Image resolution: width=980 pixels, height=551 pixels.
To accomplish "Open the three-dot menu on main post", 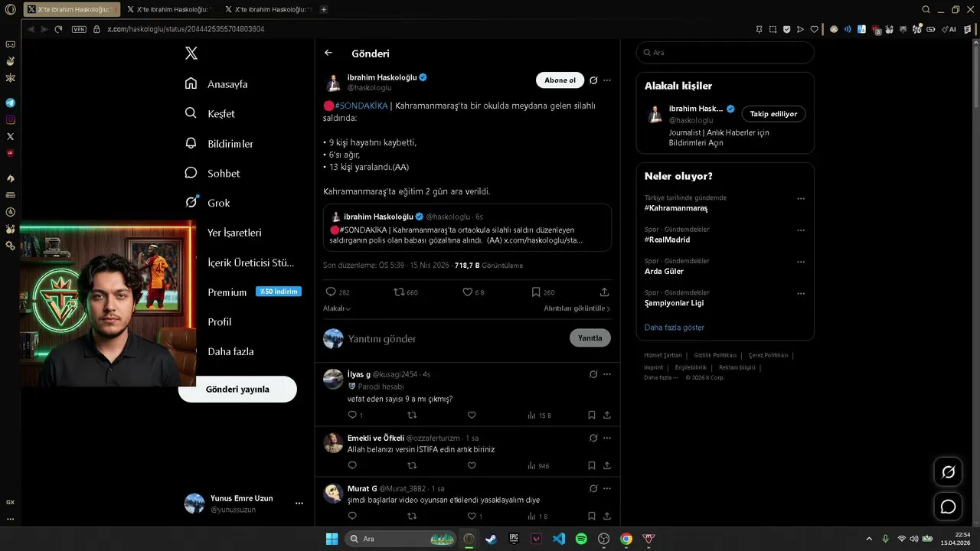I will coord(607,80).
